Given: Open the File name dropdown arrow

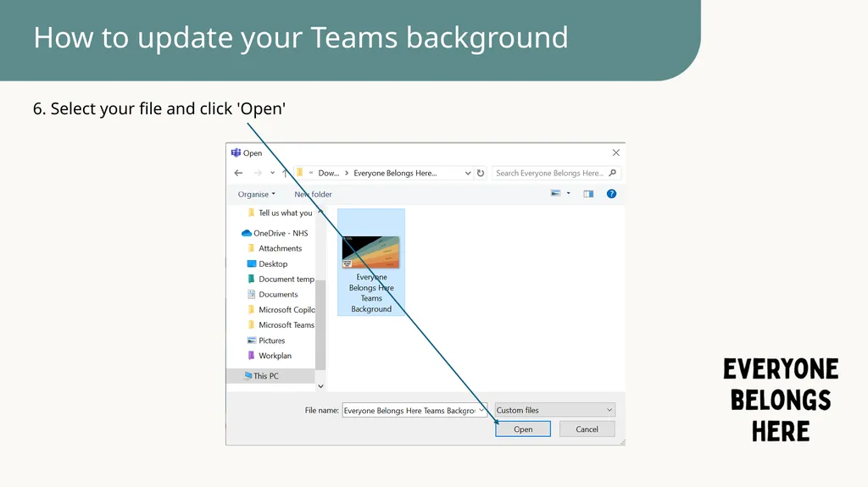Looking at the screenshot, I should (x=481, y=410).
